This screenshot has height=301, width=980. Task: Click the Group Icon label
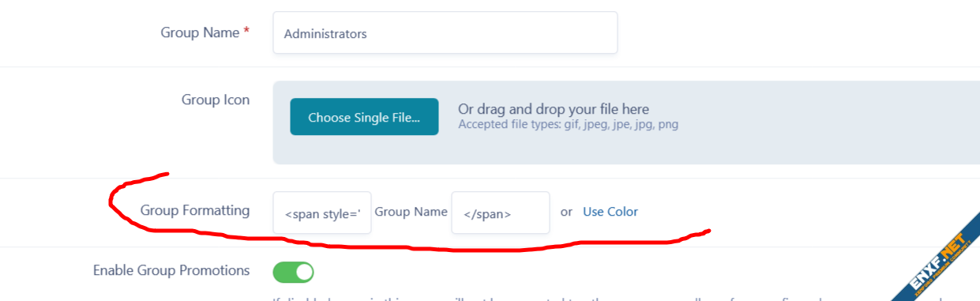(x=216, y=100)
